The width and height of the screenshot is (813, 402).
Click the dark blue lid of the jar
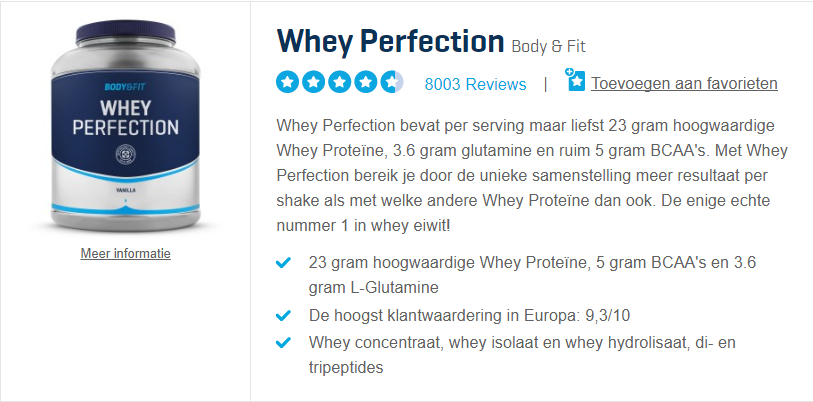[x=125, y=33]
